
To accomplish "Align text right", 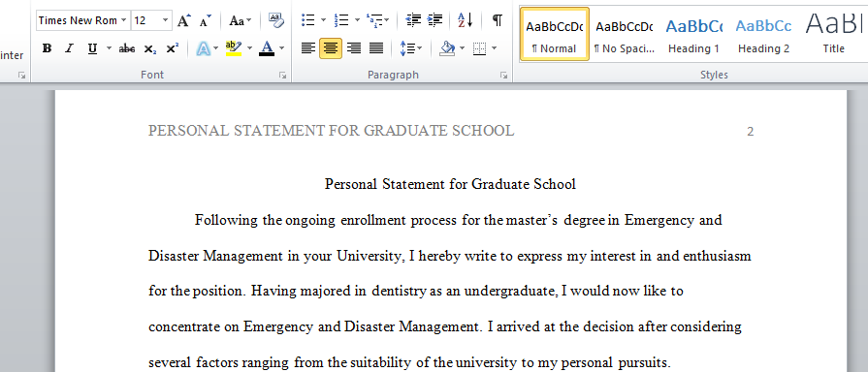I will (354, 48).
